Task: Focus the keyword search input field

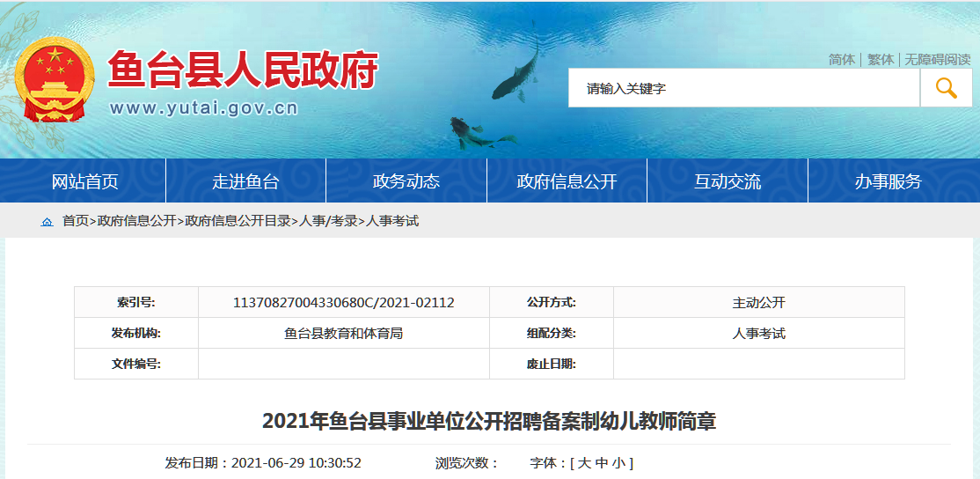Action: [x=743, y=88]
